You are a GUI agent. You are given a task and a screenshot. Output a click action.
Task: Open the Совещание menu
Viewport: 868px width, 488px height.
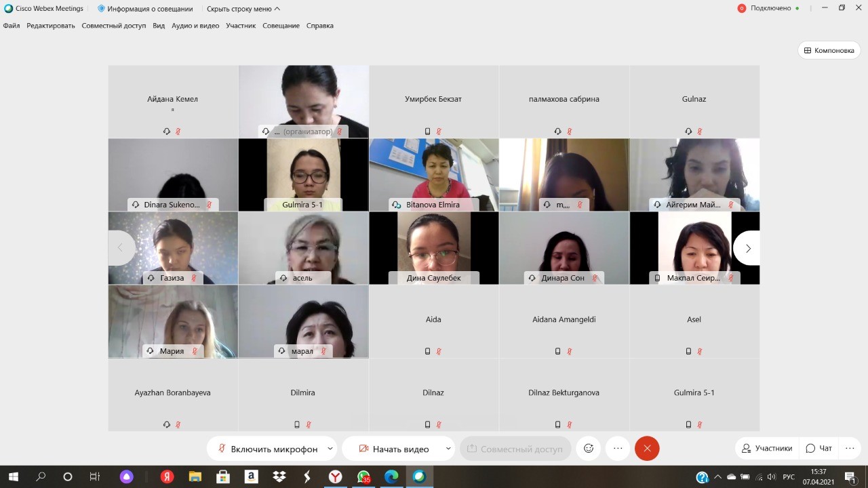click(x=281, y=26)
